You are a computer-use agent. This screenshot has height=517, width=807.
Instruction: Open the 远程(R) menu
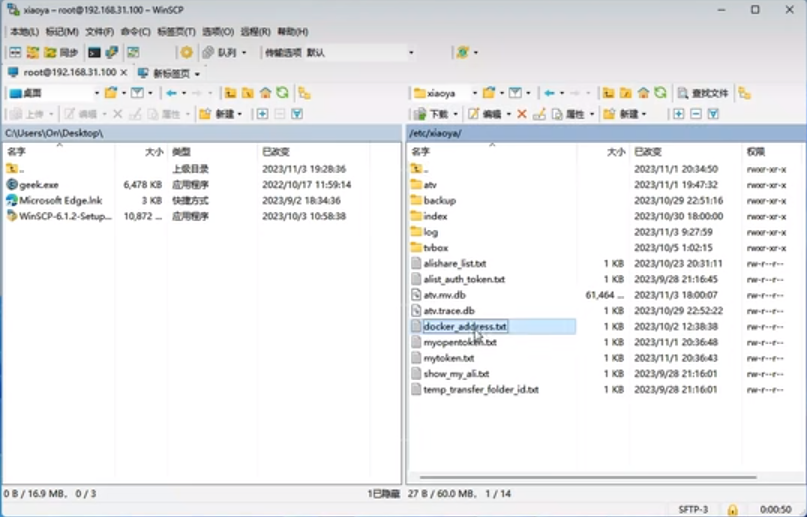pos(255,31)
